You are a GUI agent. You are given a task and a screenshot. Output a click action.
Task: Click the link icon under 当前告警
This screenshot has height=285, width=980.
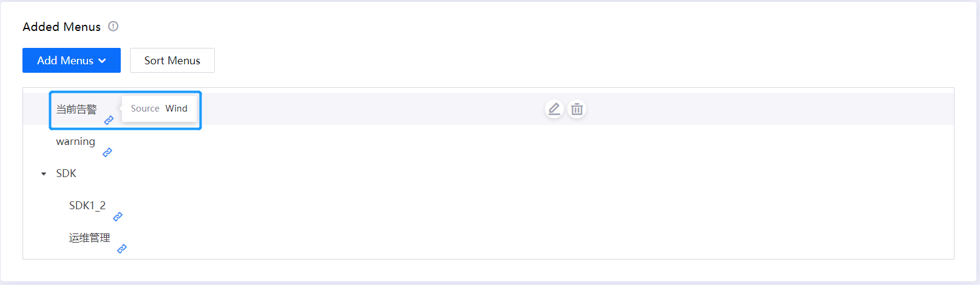pyautogui.click(x=109, y=120)
